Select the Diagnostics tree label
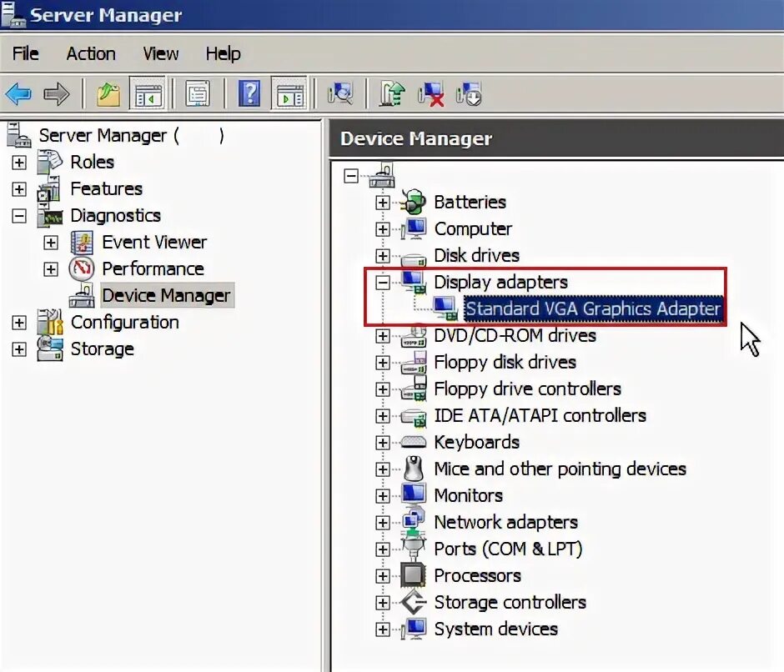 click(x=115, y=215)
